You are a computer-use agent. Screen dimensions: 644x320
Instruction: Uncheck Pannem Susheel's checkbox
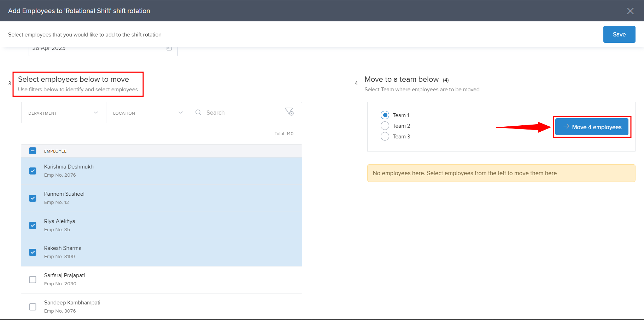click(x=33, y=198)
